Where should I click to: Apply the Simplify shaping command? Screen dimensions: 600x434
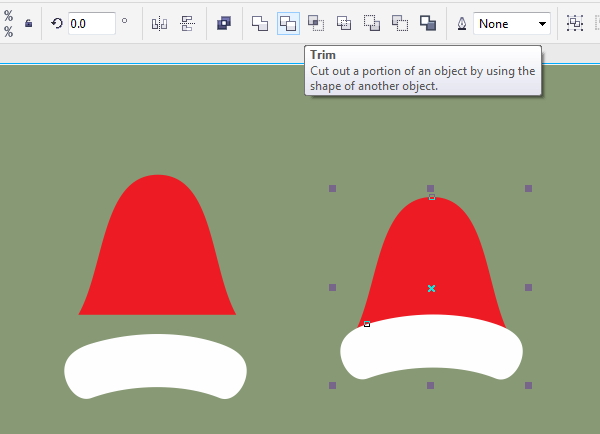pyautogui.click(x=344, y=24)
